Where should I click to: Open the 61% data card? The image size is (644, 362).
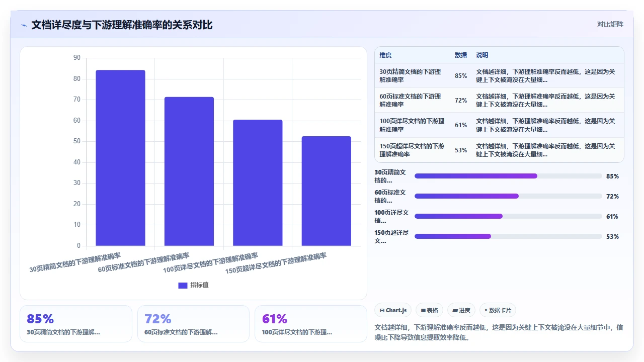point(311,324)
